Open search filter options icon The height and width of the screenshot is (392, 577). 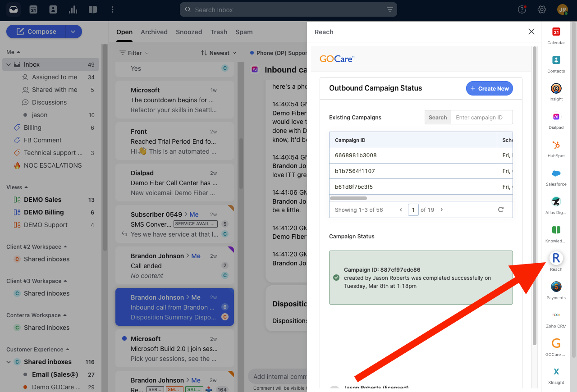(x=390, y=9)
